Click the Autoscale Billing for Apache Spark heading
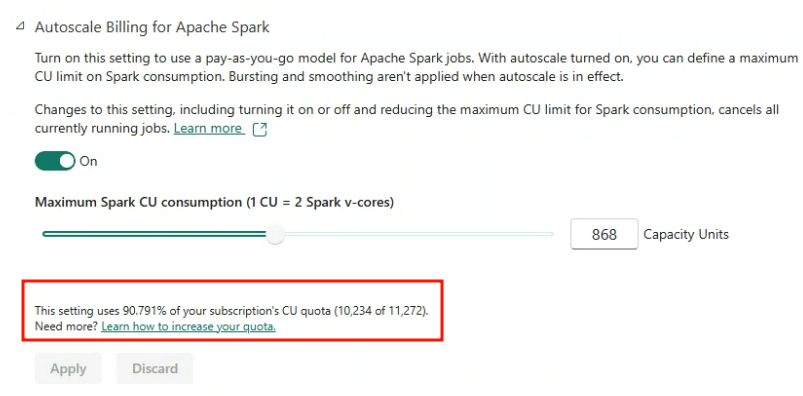Viewport: 803px width, 396px height. [x=152, y=27]
